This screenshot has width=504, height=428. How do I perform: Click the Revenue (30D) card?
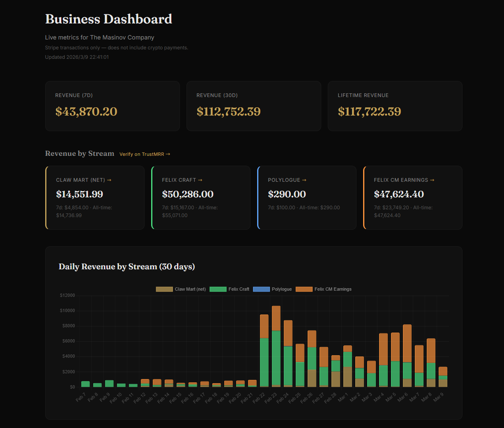click(x=253, y=106)
